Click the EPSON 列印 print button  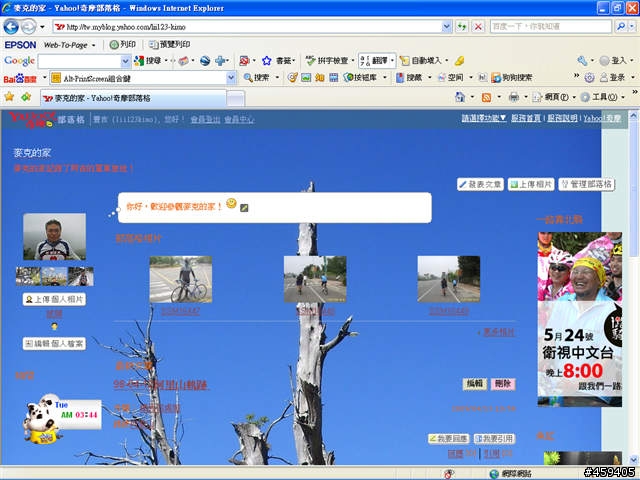[123, 44]
